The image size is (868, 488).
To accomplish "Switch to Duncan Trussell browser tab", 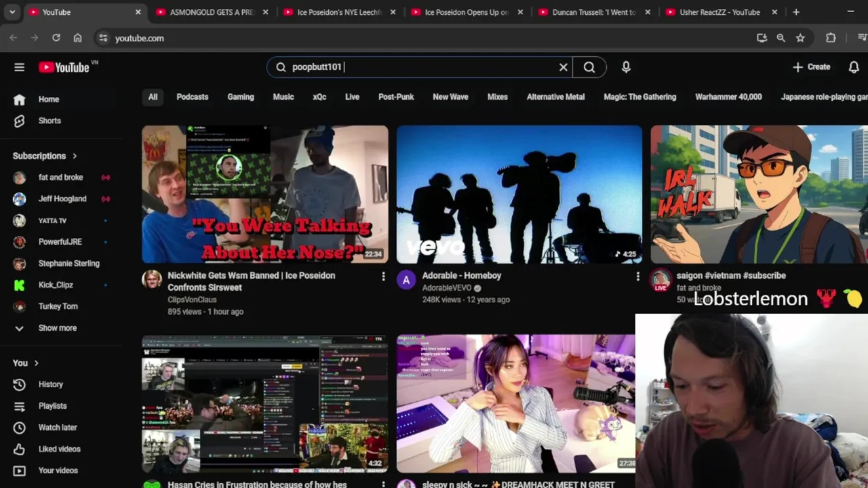I will pos(594,12).
